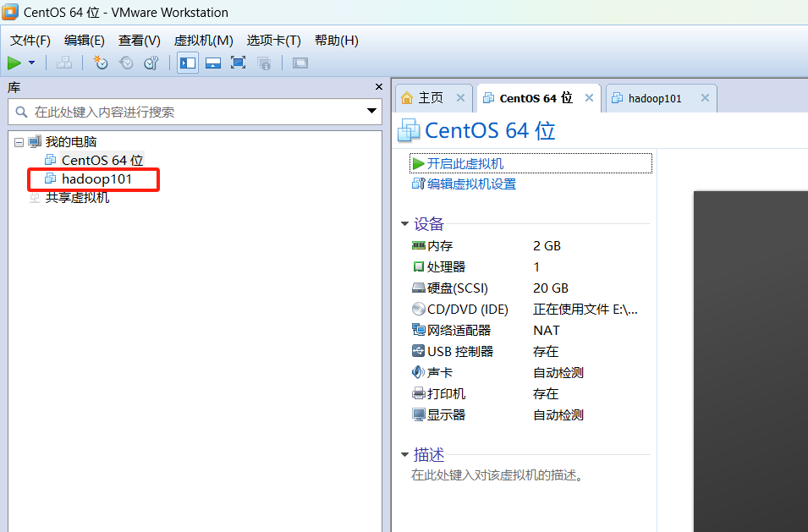Screen dimensions: 808x532
Task: Click 自动检测 value for 声卡
Action: click(558, 373)
